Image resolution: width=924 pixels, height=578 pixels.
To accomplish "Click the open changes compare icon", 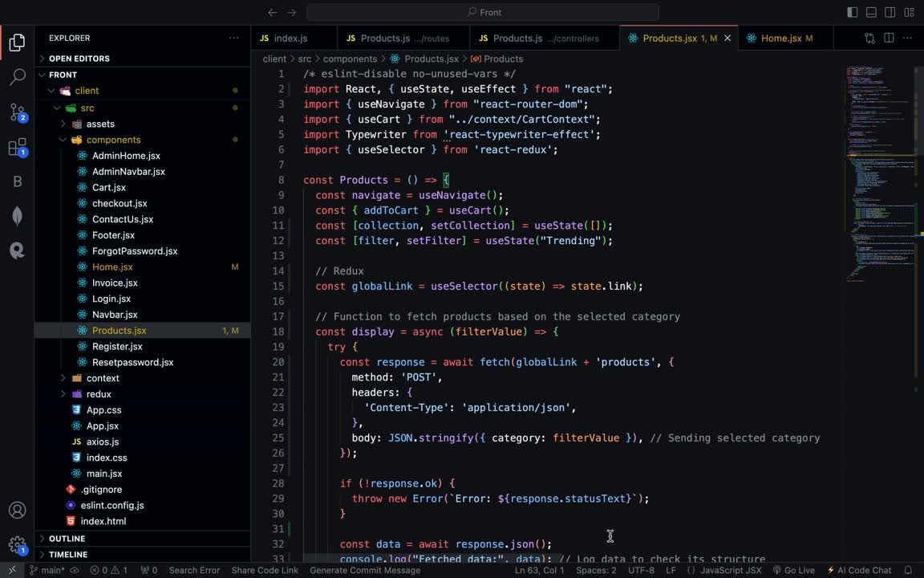I will coord(869,39).
